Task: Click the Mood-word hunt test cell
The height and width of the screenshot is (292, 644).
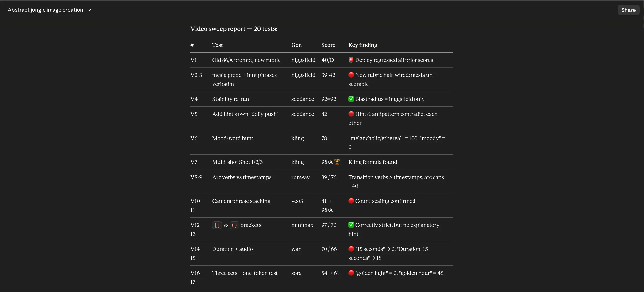Action: coord(232,138)
